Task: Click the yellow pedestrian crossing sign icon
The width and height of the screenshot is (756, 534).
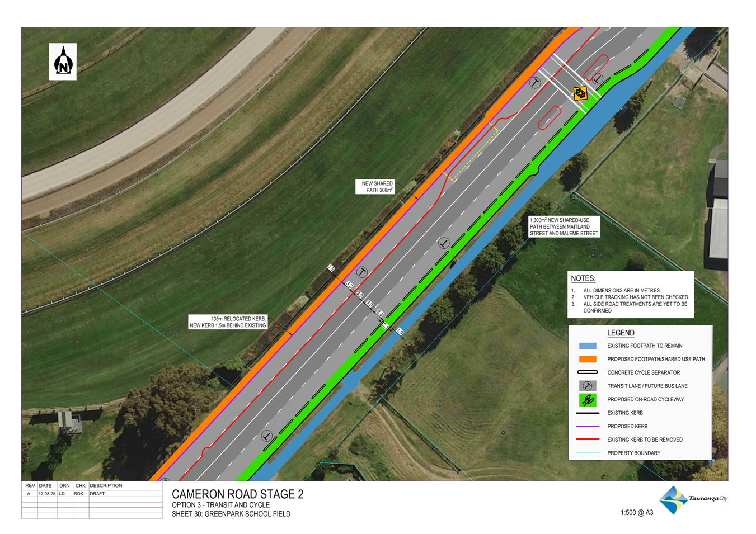Action: [580, 93]
